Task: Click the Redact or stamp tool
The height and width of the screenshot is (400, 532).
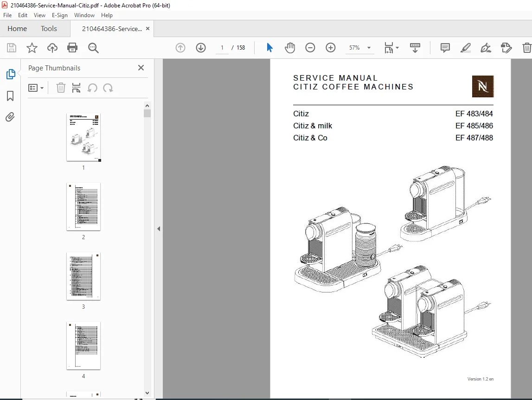Action: [506, 48]
